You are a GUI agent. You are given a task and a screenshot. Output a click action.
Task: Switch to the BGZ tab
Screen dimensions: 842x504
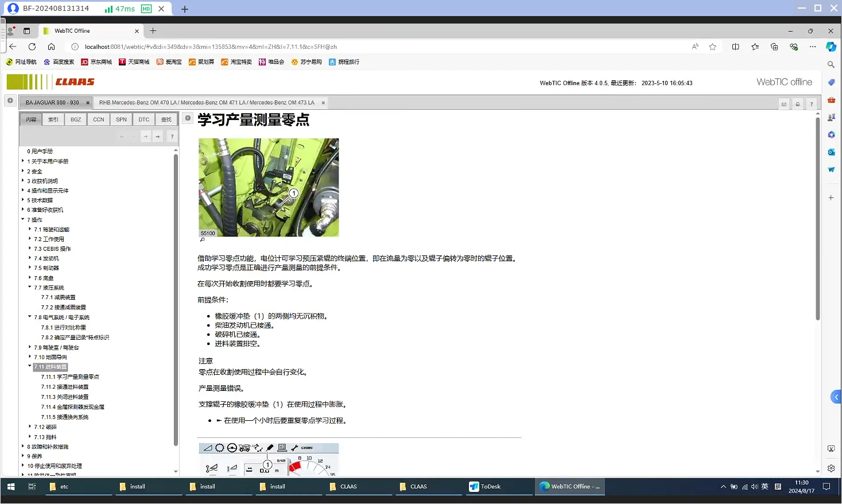tap(76, 119)
